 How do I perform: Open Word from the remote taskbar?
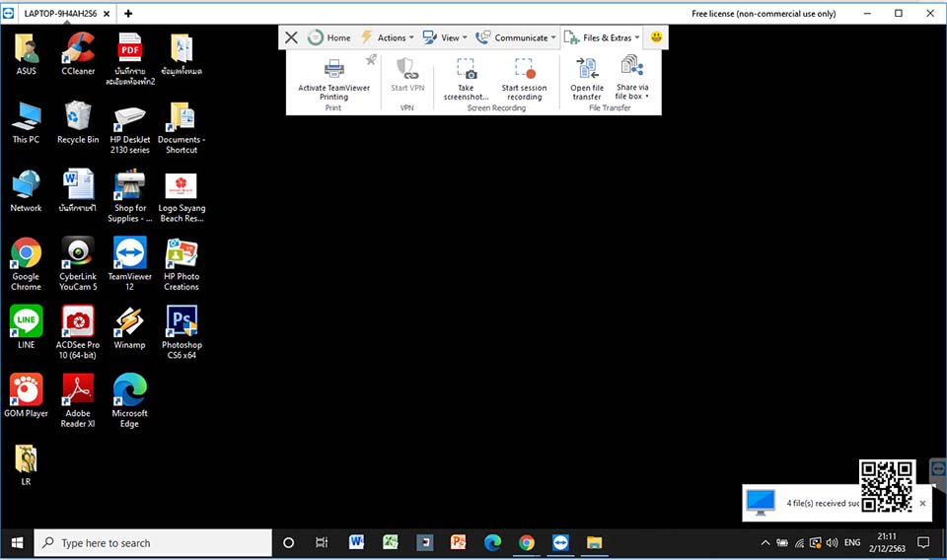click(x=356, y=543)
